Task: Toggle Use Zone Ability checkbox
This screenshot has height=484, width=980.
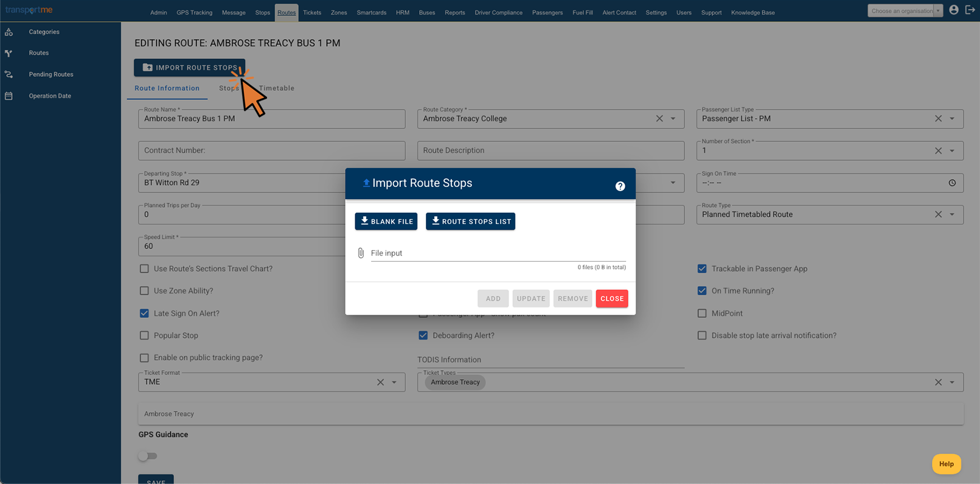Action: (x=144, y=291)
